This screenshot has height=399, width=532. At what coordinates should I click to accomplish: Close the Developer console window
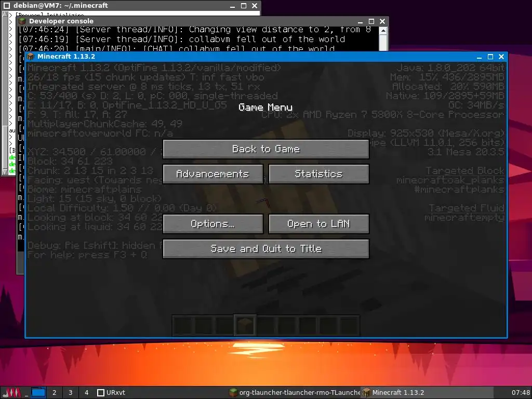(382, 21)
